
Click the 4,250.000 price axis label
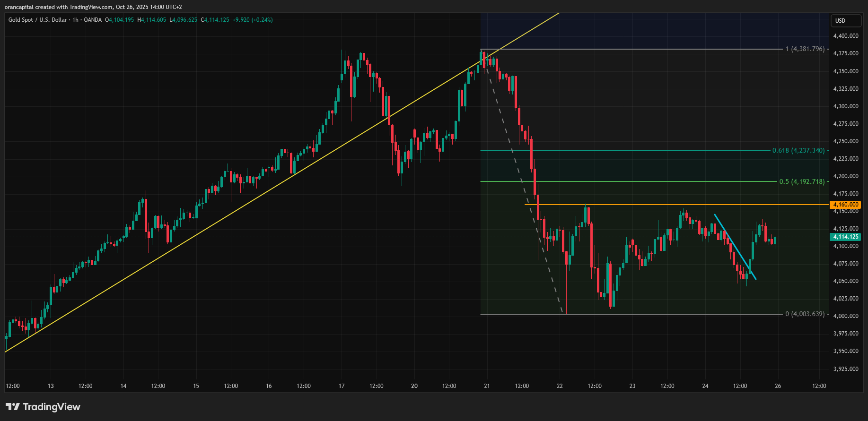pyautogui.click(x=846, y=141)
